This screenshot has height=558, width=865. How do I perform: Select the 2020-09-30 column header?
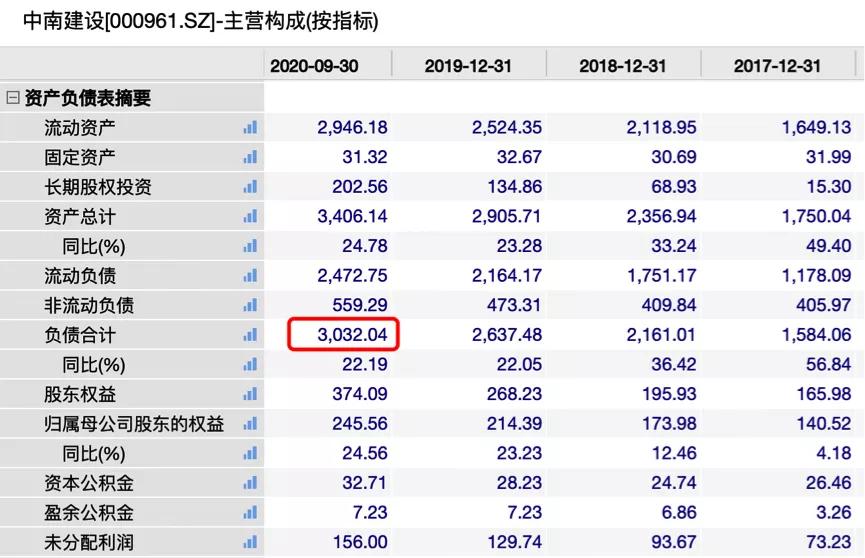314,66
